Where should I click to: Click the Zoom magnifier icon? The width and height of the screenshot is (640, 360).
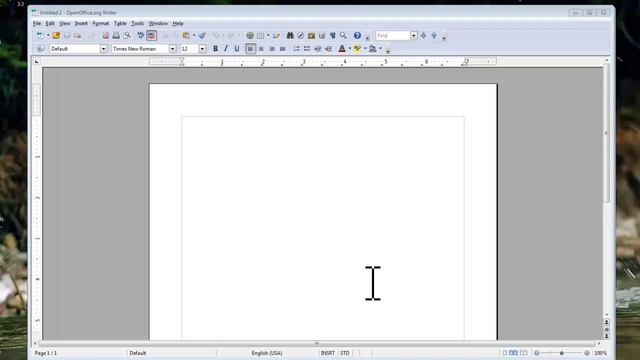tap(343, 36)
